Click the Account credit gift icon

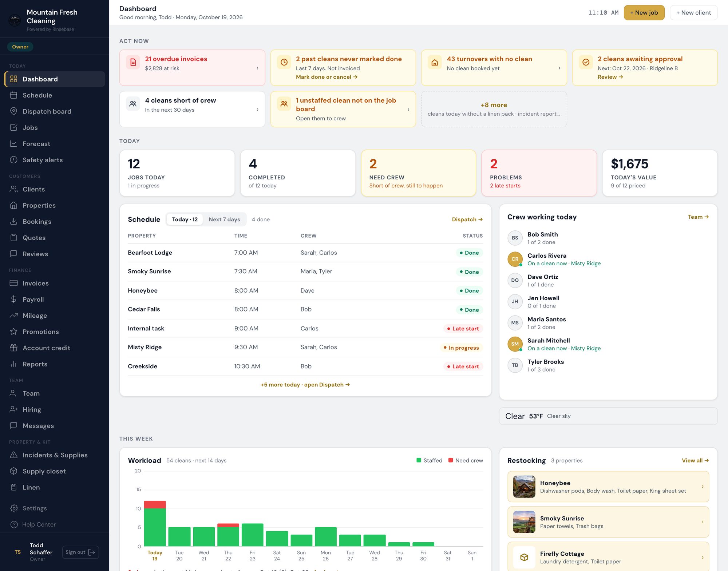[x=14, y=348]
